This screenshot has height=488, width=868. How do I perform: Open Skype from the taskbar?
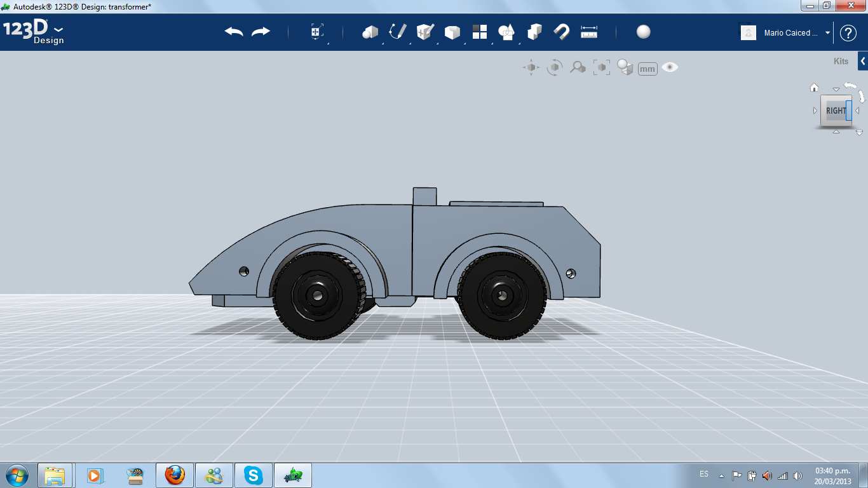[254, 475]
